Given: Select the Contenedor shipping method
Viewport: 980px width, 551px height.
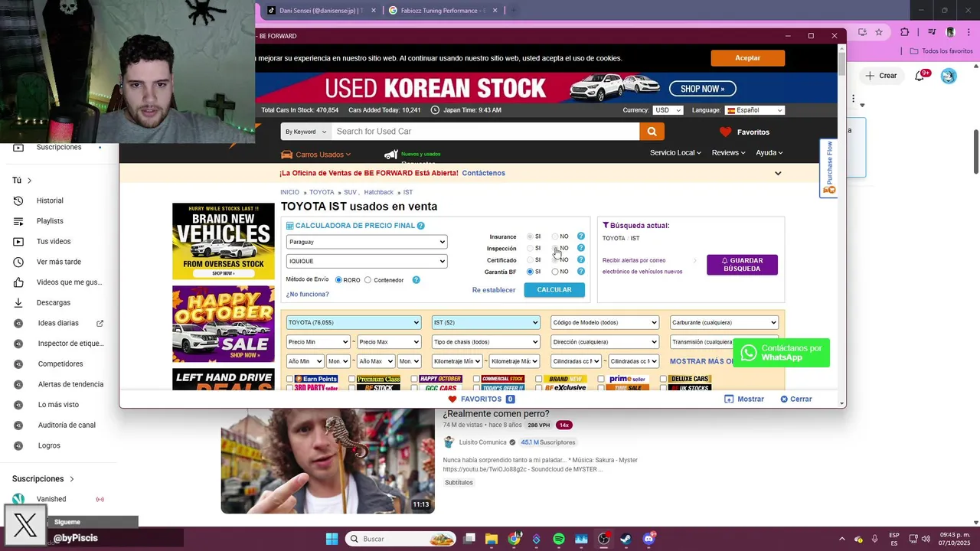Looking at the screenshot, I should click(x=368, y=280).
